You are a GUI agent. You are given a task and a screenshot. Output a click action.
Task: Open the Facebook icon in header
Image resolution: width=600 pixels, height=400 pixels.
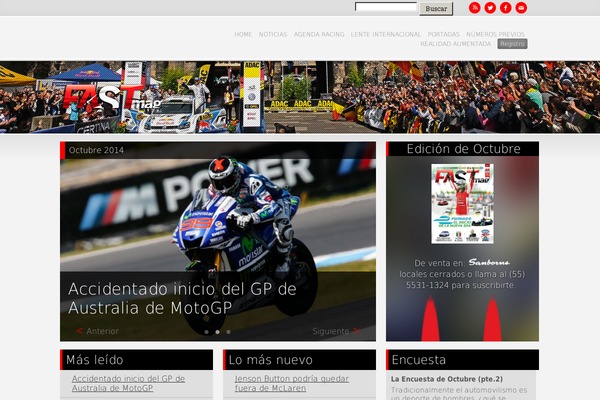(505, 8)
